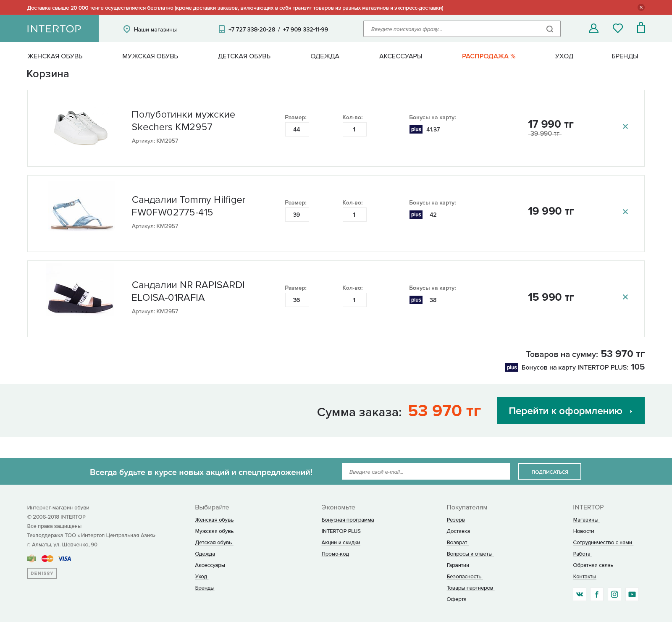
Task: Open footer link Оферта
Action: 457,599
